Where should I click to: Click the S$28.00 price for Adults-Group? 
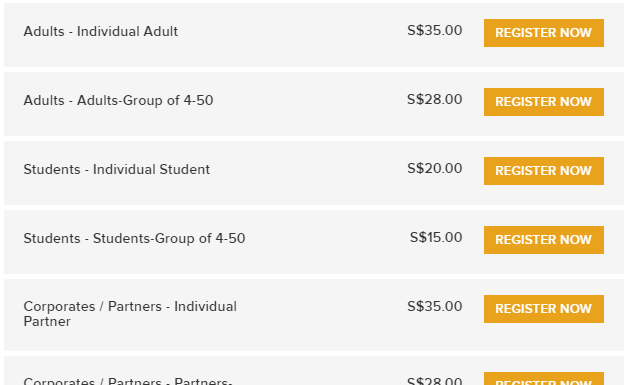pos(435,99)
